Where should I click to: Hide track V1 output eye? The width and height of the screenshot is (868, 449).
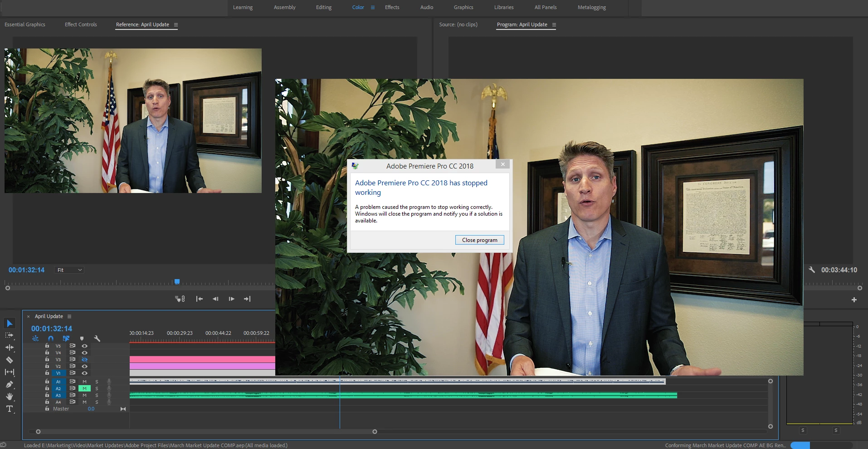tap(84, 373)
